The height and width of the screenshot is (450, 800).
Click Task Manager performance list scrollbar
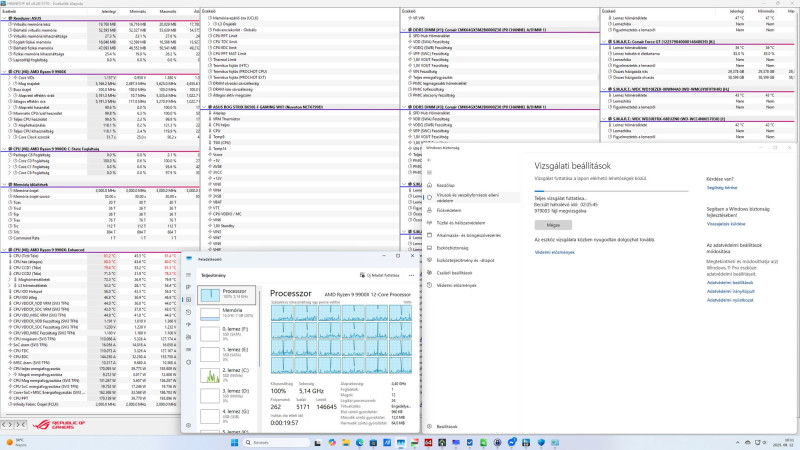coord(259,327)
